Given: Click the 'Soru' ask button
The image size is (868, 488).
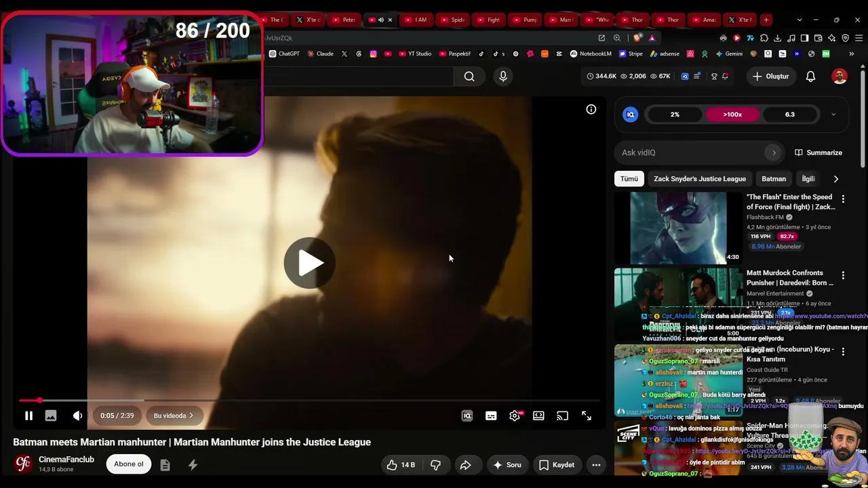Looking at the screenshot, I should [x=507, y=465].
